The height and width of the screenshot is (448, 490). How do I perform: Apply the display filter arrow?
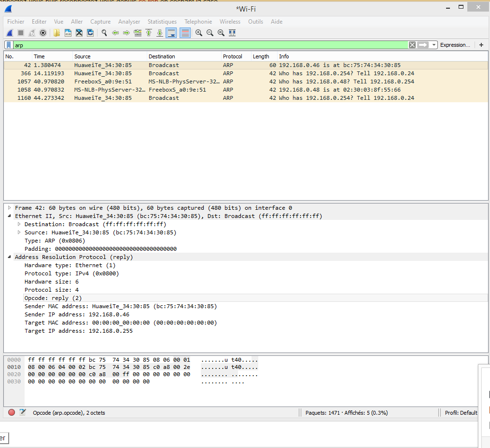423,45
